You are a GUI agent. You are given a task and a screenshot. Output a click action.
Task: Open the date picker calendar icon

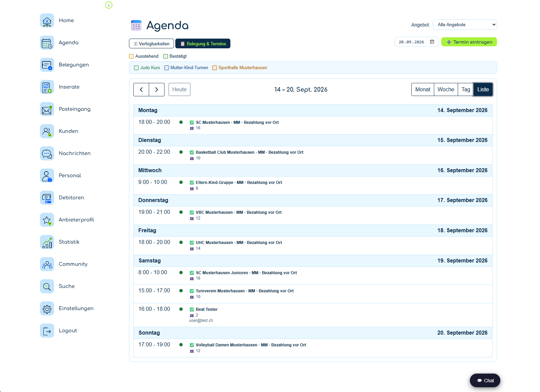[x=432, y=42]
